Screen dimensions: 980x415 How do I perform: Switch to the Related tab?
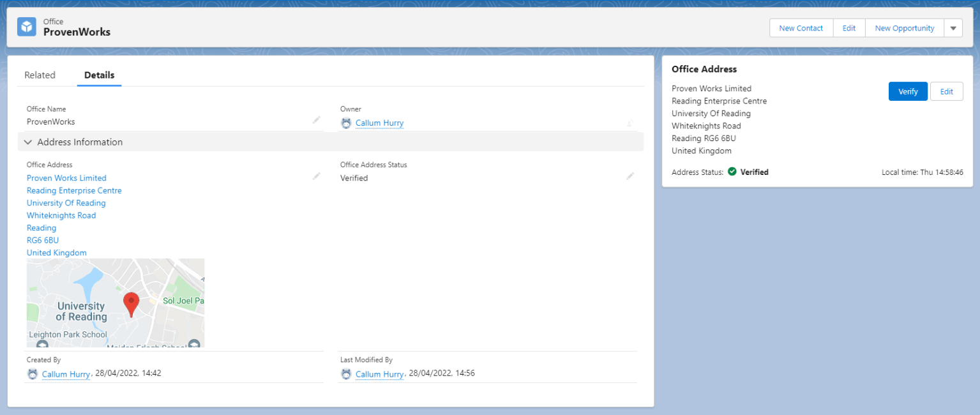pos(40,75)
